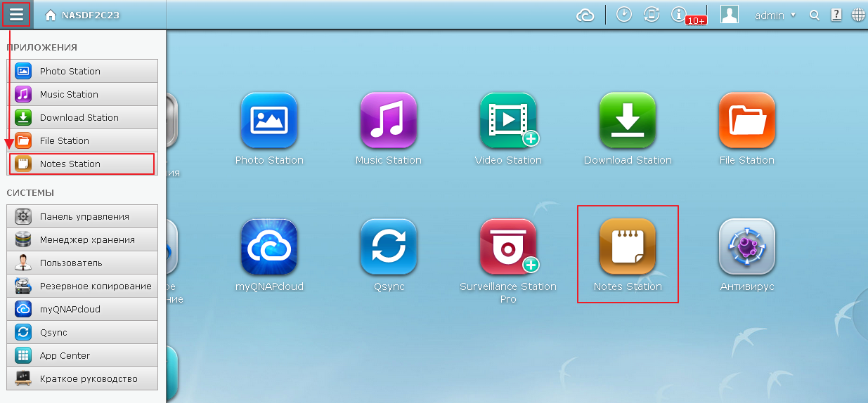Launch Notes Station desktop icon

(628, 246)
